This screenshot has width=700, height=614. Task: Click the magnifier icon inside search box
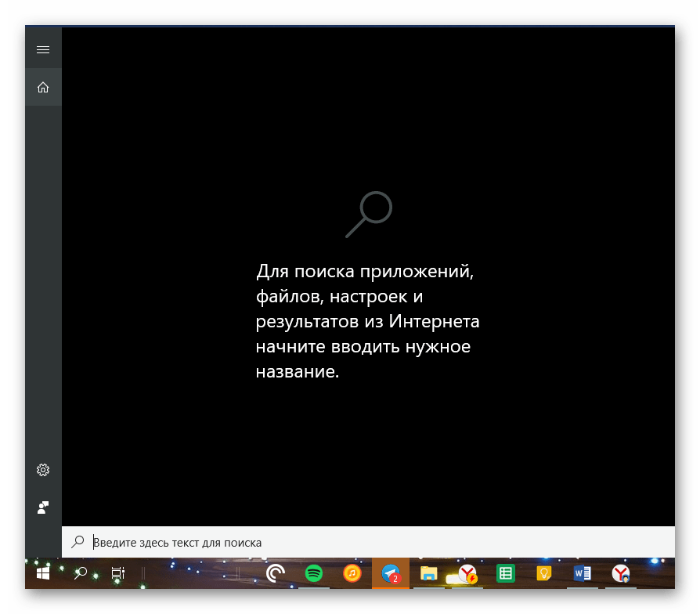pyautogui.click(x=78, y=542)
